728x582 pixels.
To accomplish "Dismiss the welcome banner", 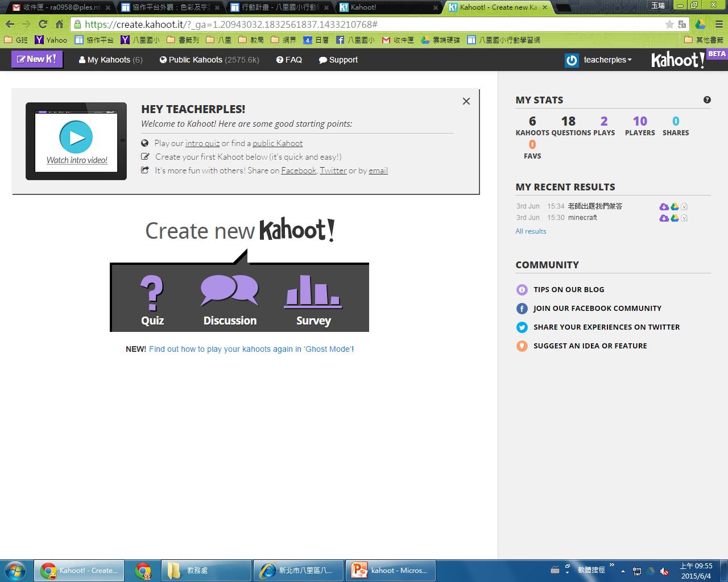I will [x=466, y=101].
